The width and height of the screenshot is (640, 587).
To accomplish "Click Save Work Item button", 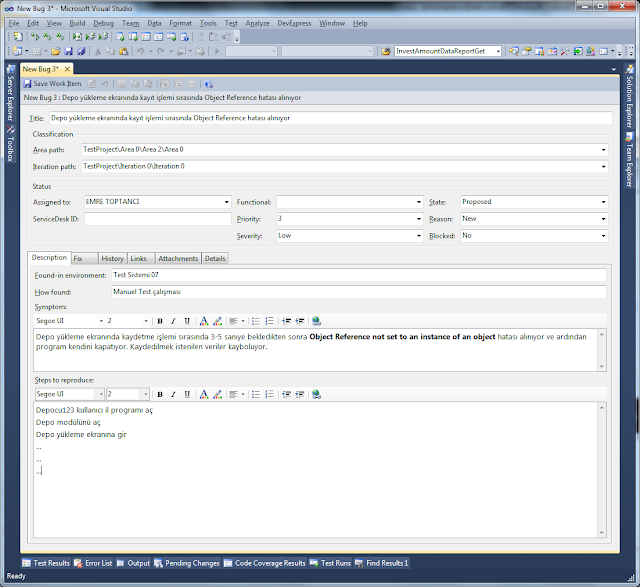I will tap(52, 84).
